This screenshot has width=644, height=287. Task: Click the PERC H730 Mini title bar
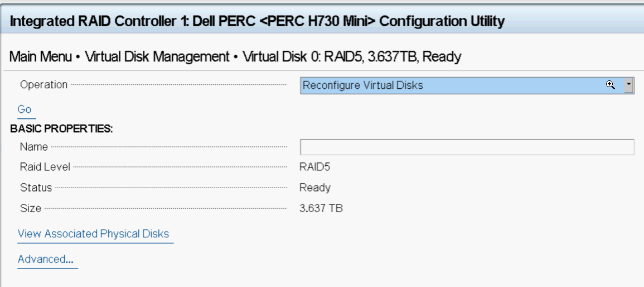(x=322, y=21)
